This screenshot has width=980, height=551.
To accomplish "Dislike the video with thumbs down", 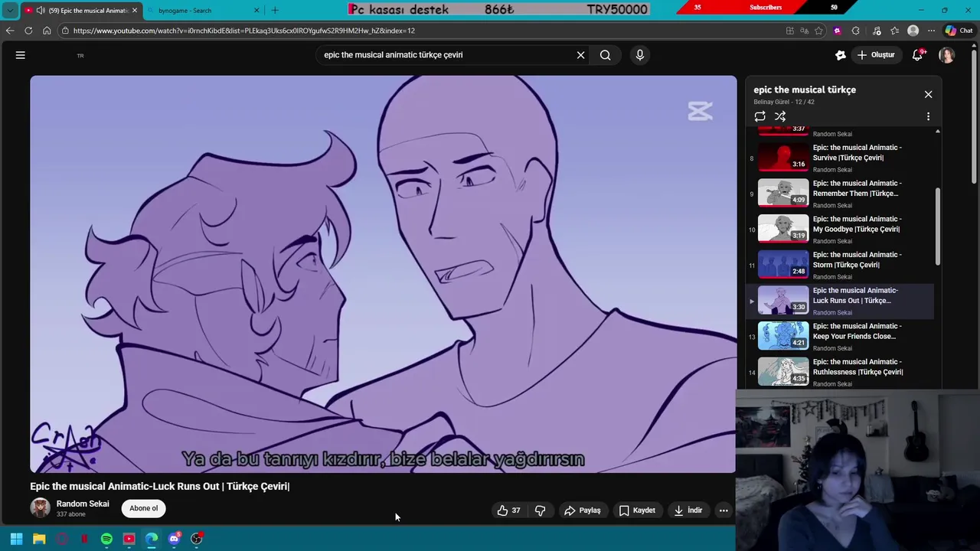I will 540,510.
